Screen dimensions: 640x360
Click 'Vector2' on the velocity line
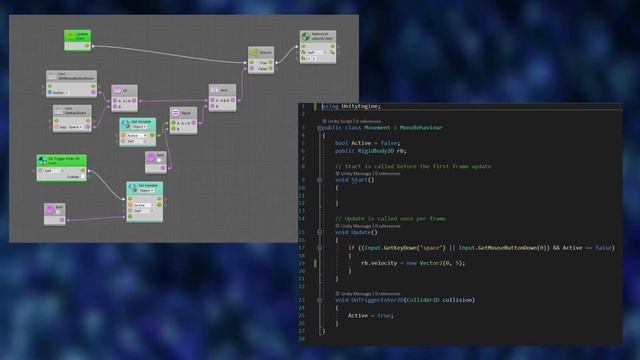point(431,263)
